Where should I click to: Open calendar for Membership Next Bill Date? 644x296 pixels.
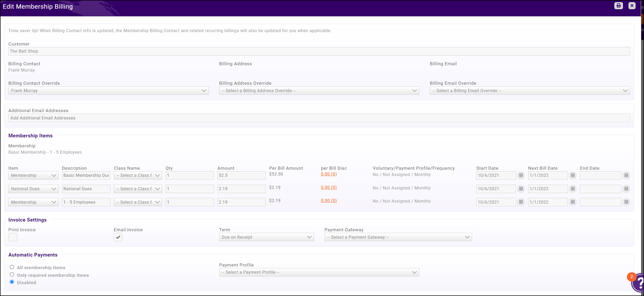click(573, 175)
